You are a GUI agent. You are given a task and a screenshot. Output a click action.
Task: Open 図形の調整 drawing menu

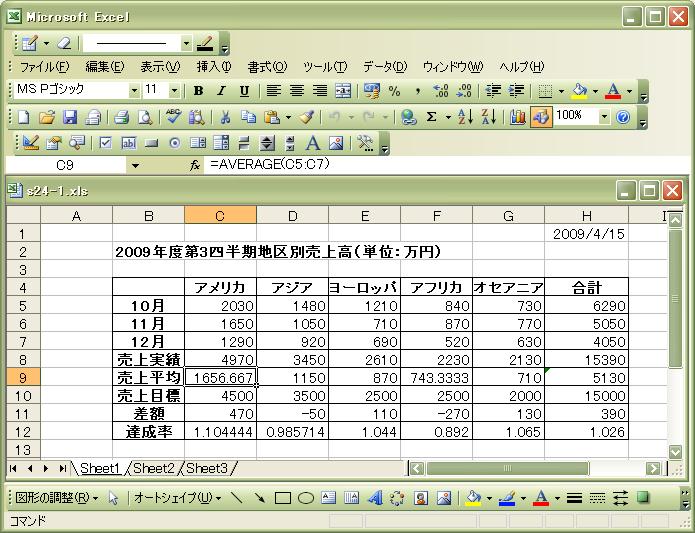pos(56,498)
